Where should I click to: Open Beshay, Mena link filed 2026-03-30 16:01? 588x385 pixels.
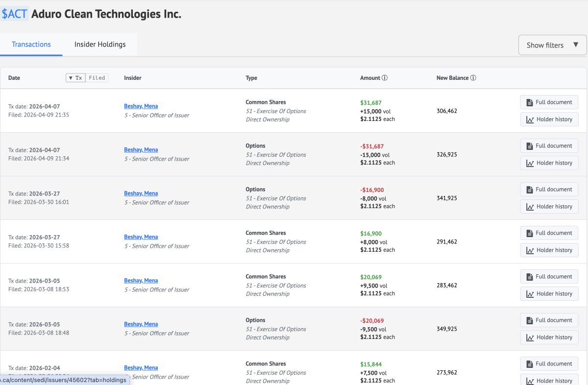(141, 193)
